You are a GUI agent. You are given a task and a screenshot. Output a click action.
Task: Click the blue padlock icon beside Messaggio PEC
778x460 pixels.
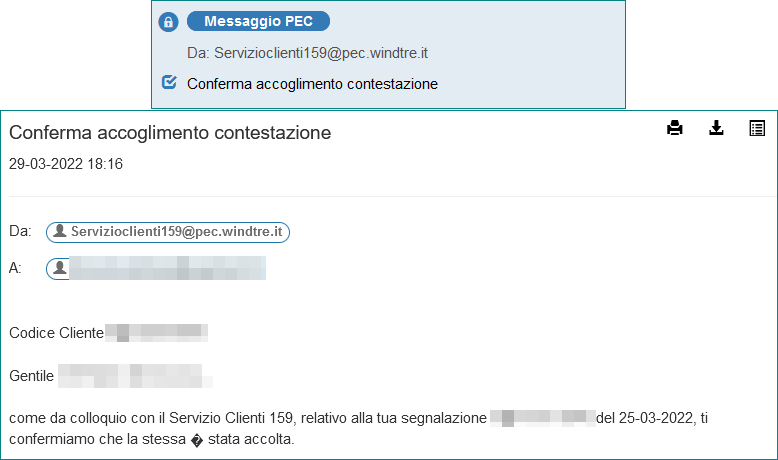(168, 22)
